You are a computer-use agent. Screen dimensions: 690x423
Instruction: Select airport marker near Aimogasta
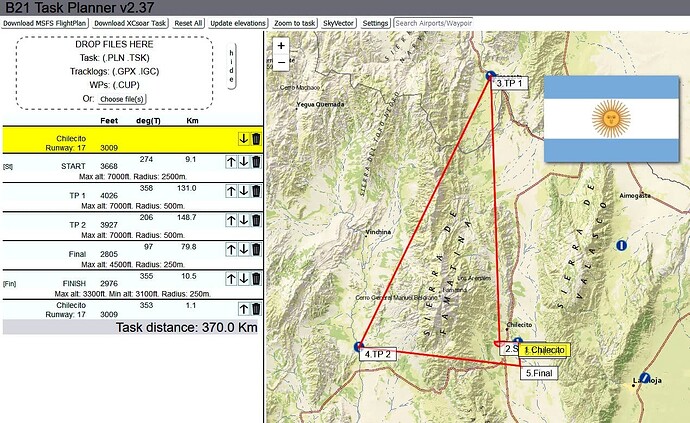621,245
